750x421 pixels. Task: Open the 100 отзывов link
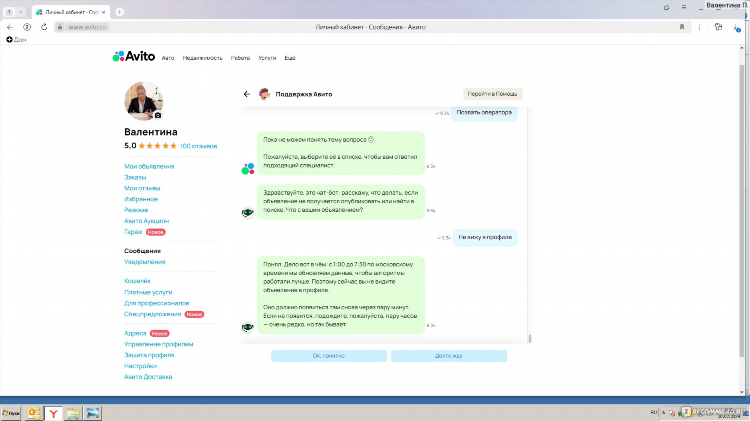point(199,146)
